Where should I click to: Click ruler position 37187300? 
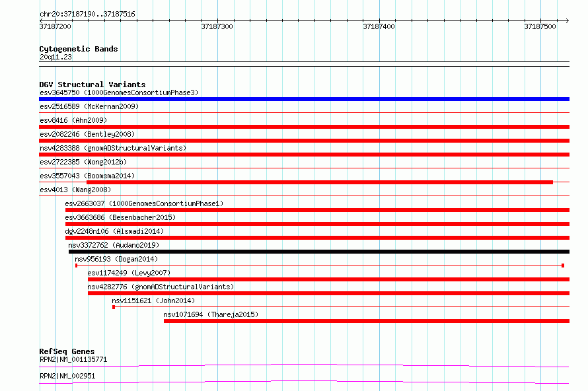(217, 26)
